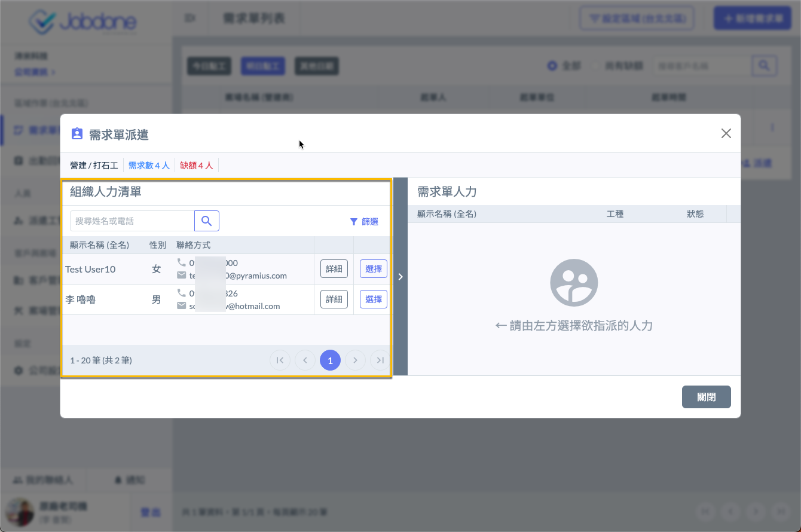Select page 1 in pagination
The image size is (801, 532).
tap(330, 360)
